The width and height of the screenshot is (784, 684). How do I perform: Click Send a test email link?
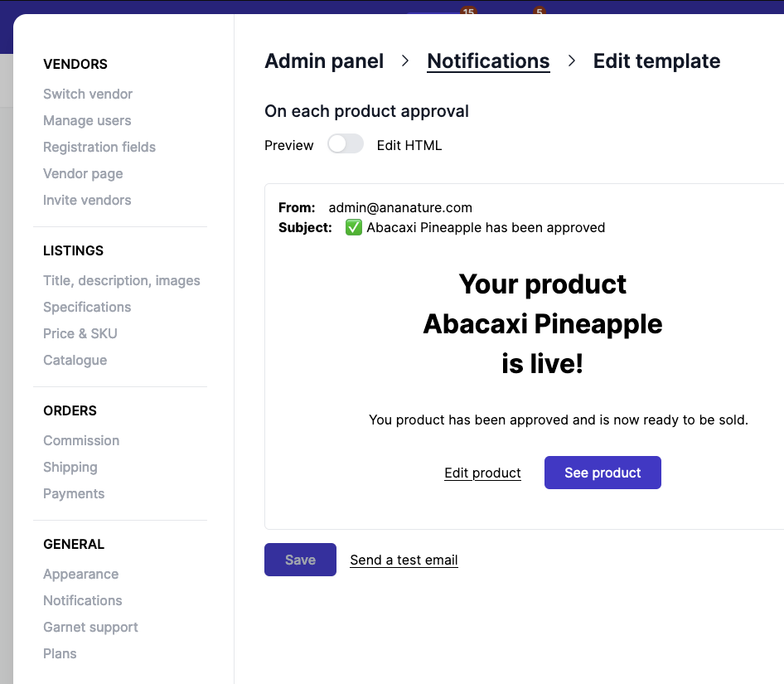[404, 560]
